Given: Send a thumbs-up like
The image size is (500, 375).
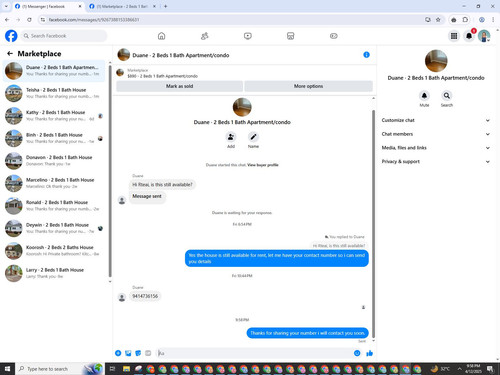Looking at the screenshot, I should click(x=369, y=353).
